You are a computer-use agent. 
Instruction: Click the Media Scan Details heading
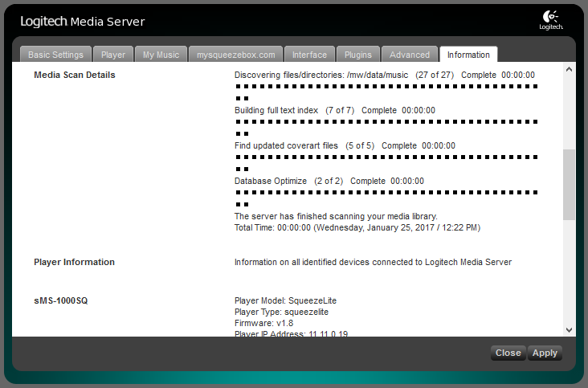click(75, 75)
